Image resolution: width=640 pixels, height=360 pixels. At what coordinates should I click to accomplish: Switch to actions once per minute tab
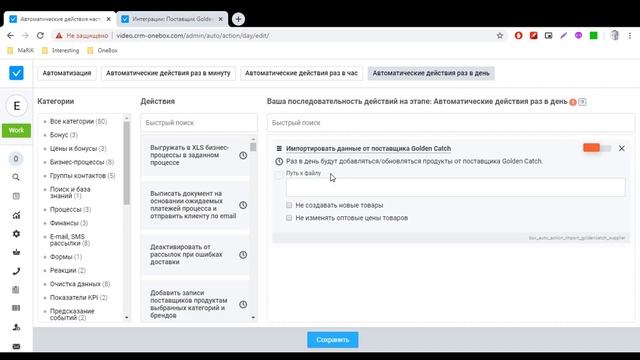[168, 73]
